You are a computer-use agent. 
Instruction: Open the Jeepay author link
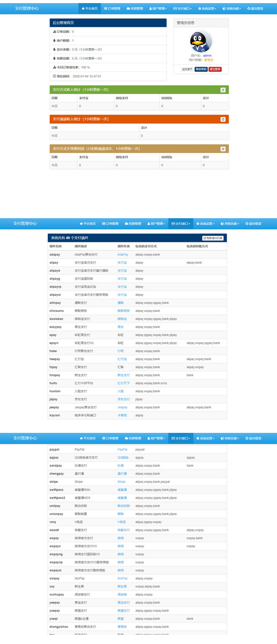(x=122, y=407)
